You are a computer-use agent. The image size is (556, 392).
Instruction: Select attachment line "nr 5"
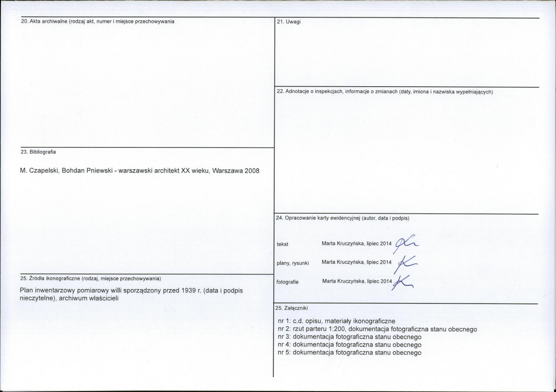(349, 353)
